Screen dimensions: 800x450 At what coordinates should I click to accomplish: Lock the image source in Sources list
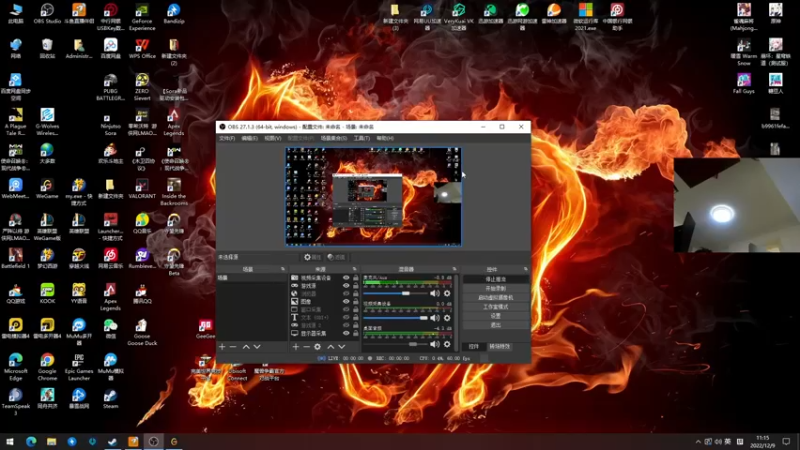[x=355, y=301]
